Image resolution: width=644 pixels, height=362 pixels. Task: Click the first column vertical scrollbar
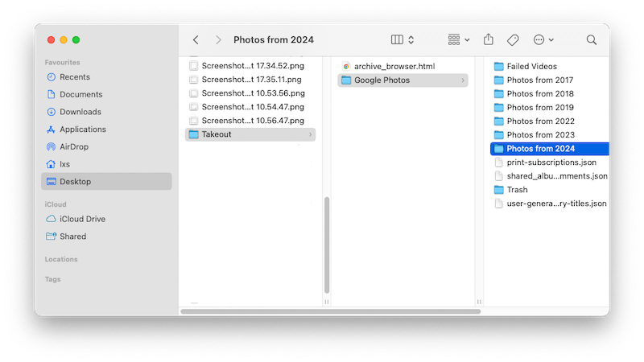[327, 245]
